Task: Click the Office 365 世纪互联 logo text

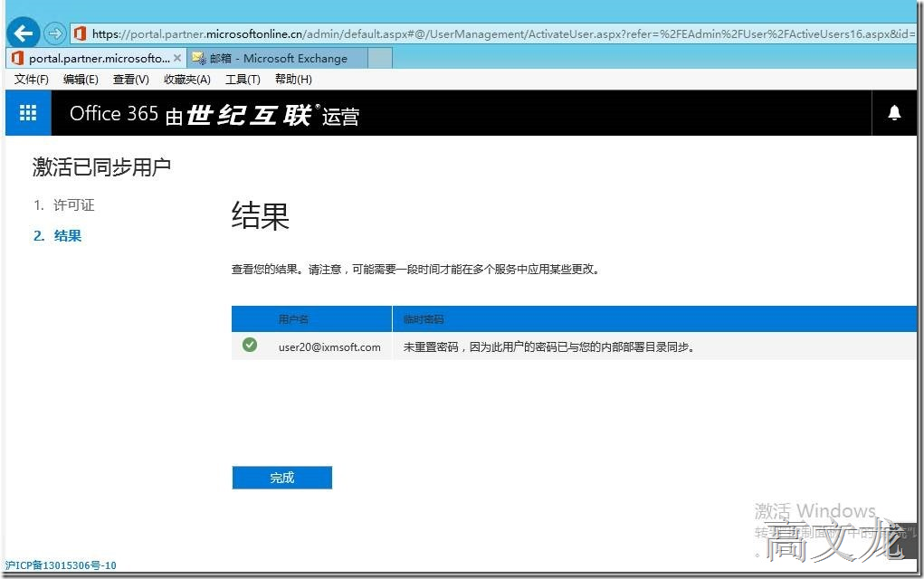Action: (214, 114)
